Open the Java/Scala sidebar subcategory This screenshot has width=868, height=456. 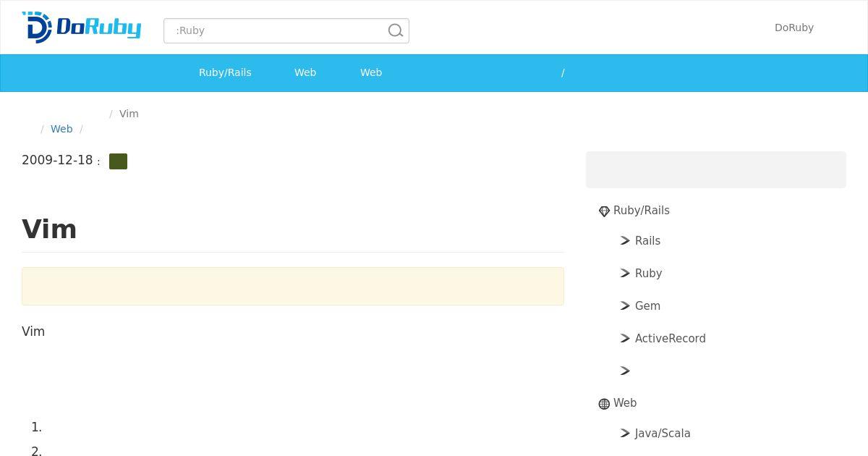tap(663, 434)
